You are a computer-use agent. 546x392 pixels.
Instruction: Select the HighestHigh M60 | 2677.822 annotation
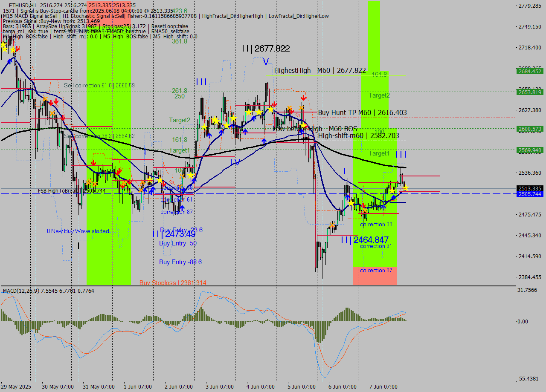pyautogui.click(x=321, y=70)
